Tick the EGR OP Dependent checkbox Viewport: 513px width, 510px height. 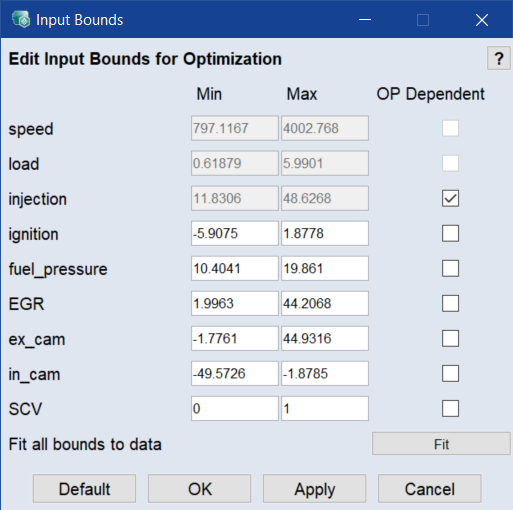(450, 303)
